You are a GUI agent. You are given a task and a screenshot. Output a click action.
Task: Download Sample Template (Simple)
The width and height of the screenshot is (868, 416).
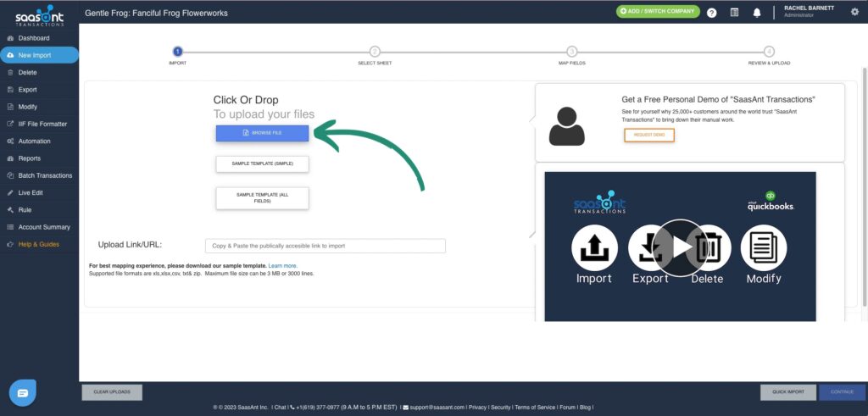tap(262, 164)
